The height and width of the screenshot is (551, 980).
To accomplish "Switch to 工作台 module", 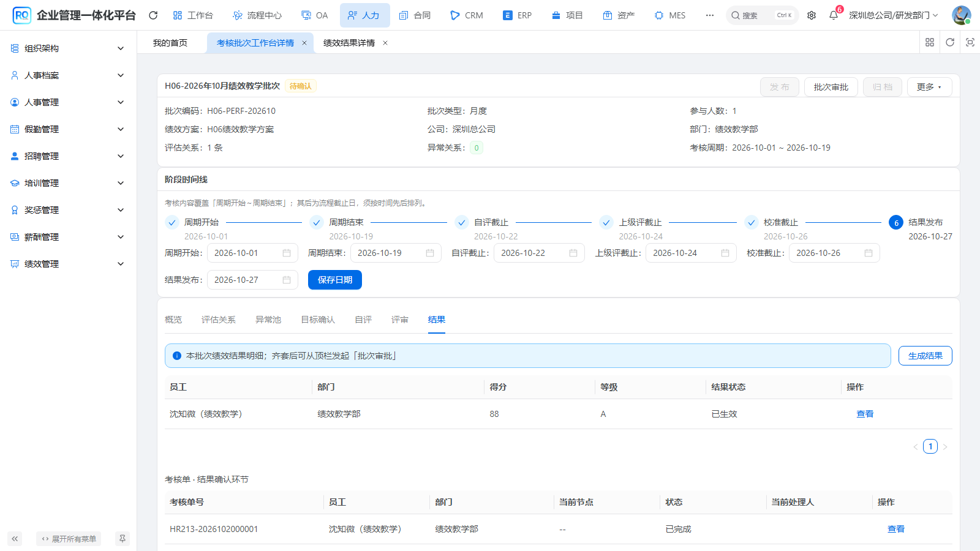I will point(193,15).
